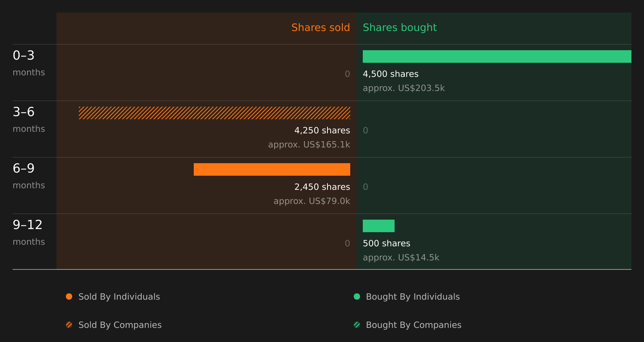The height and width of the screenshot is (342, 644).
Task: Click the '9–12' months row label
Action: click(x=27, y=225)
